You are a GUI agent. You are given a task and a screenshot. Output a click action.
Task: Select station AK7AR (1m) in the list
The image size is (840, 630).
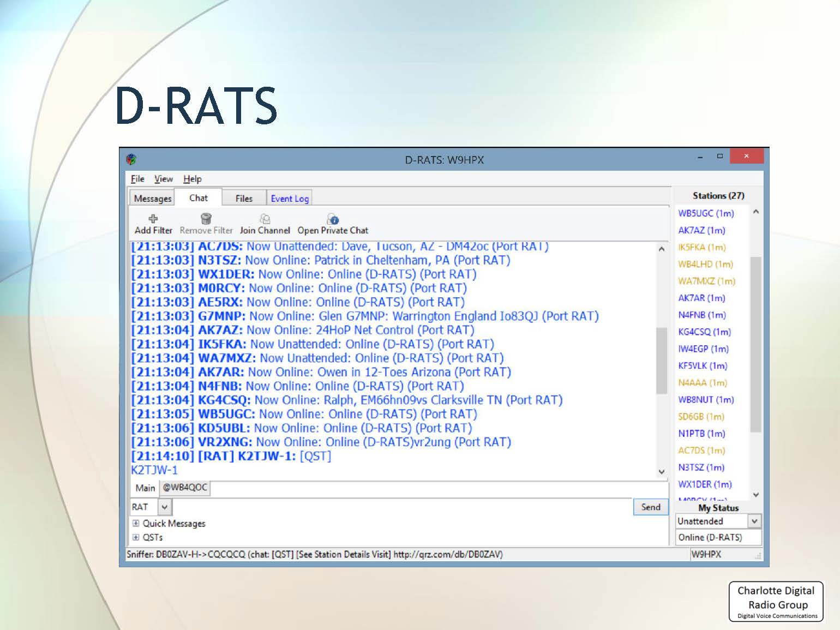[701, 298]
